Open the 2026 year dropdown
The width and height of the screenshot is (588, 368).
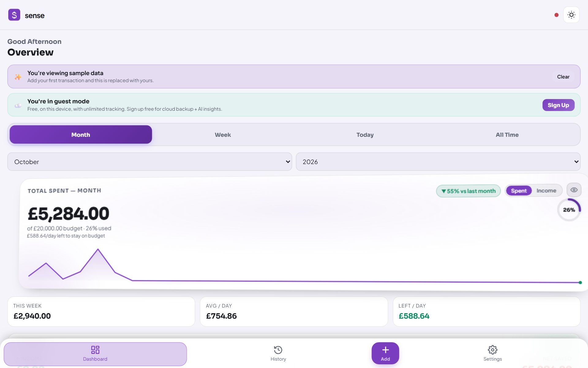[438, 162]
